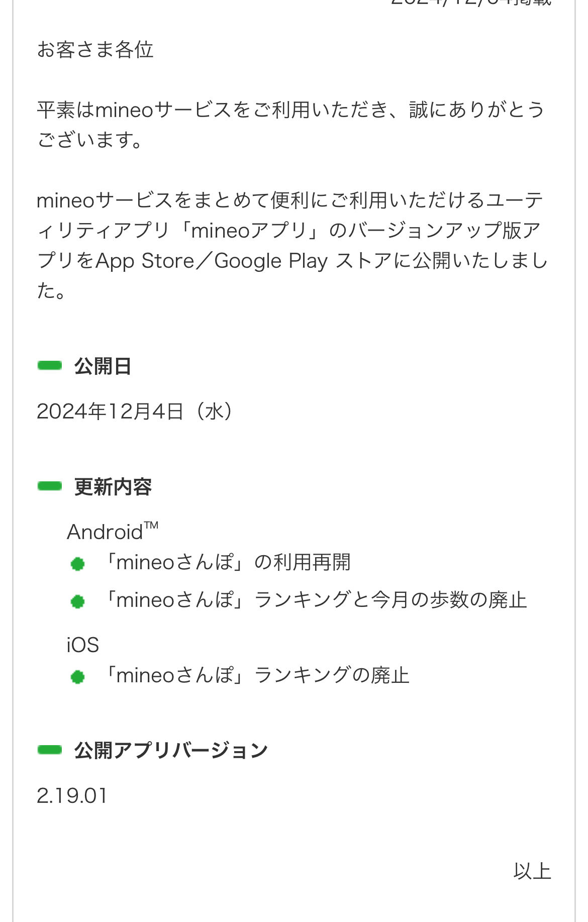
Task: Click the iOS platform label
Action: 83,645
